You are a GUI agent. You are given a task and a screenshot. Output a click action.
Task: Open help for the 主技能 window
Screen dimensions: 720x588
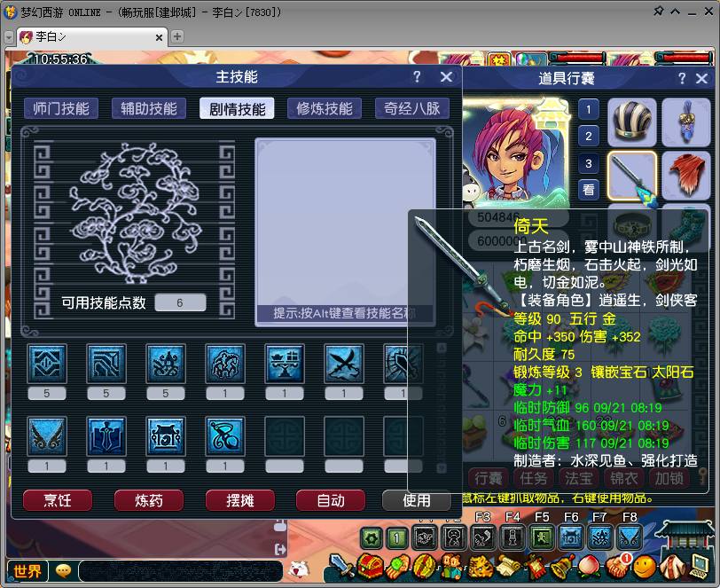[417, 77]
